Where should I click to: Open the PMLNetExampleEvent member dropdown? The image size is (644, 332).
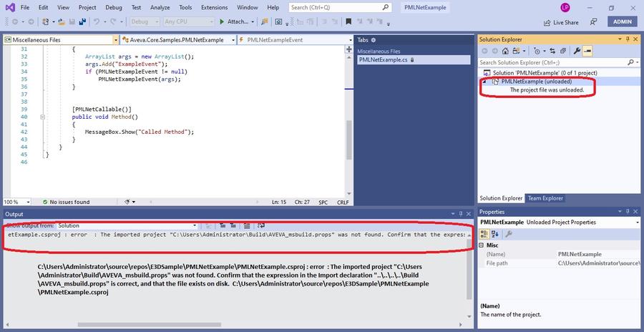click(296, 40)
